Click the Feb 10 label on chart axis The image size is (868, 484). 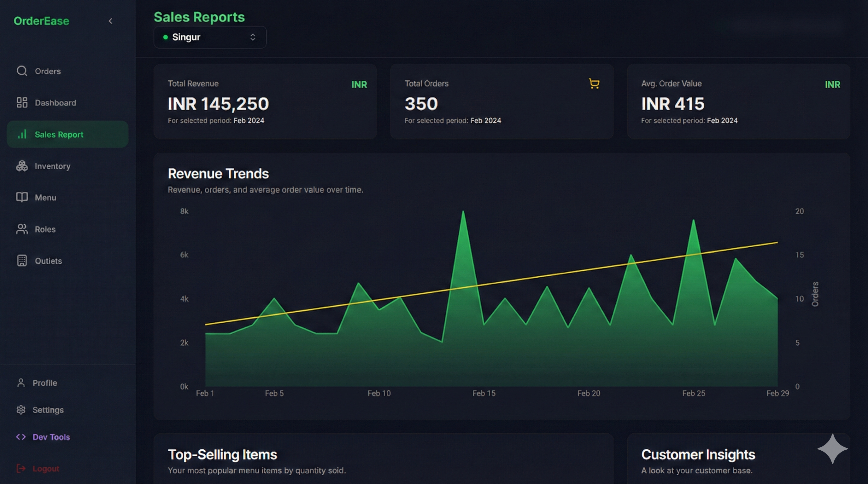379,393
